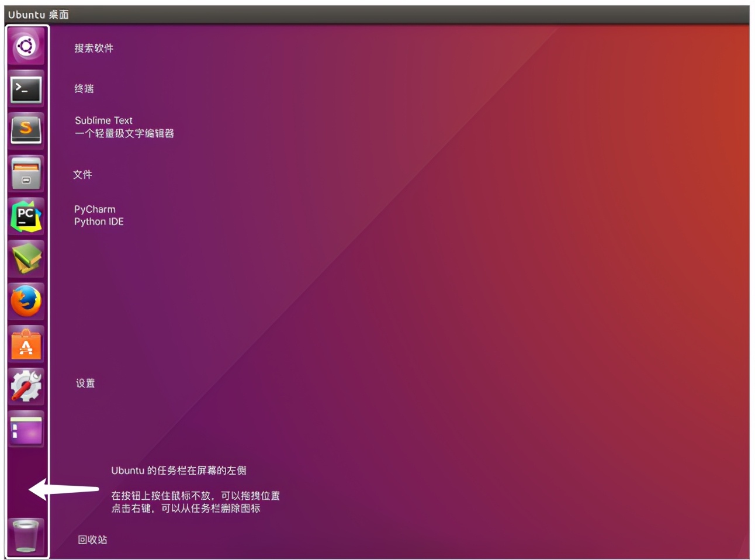Open the Trash bin icon
Image resolution: width=755 pixels, height=560 pixels.
26,536
